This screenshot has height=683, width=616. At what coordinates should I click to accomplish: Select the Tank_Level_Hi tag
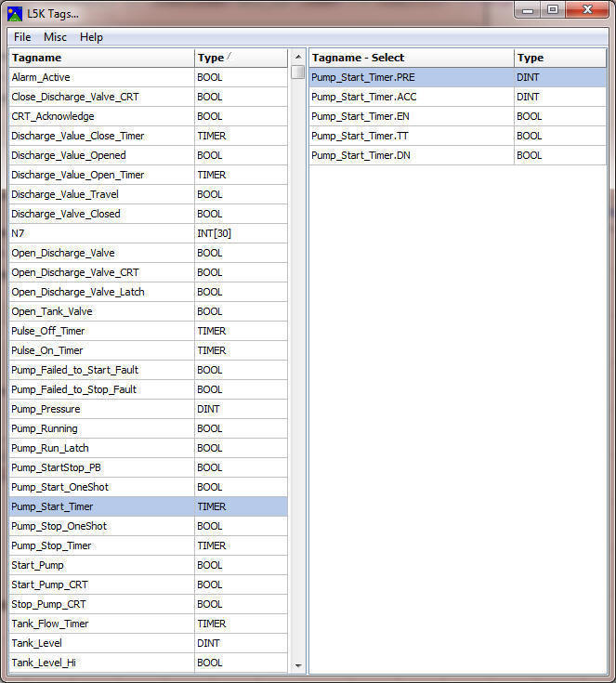(148, 663)
